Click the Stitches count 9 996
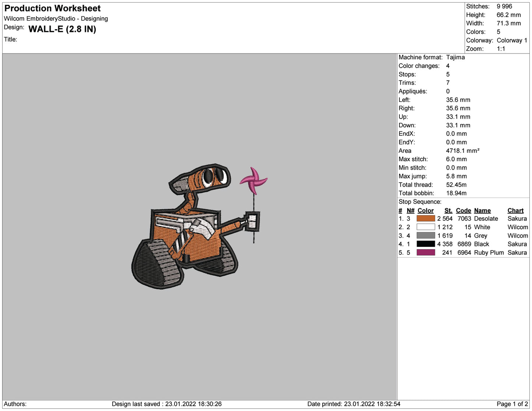This screenshot has height=411, width=532. 504,6
